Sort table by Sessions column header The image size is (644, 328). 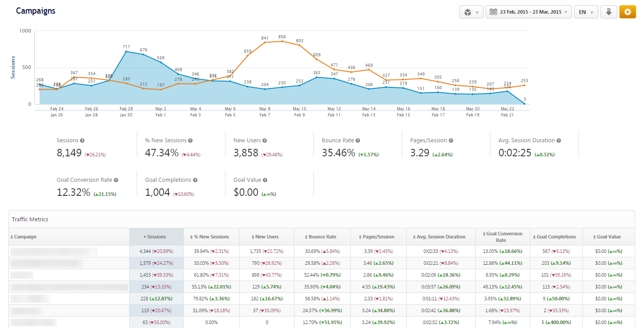[156, 237]
